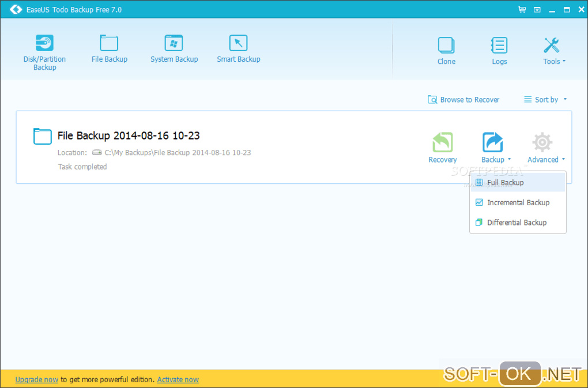Expand the Tools dropdown
The height and width of the screenshot is (388, 588).
(x=554, y=51)
